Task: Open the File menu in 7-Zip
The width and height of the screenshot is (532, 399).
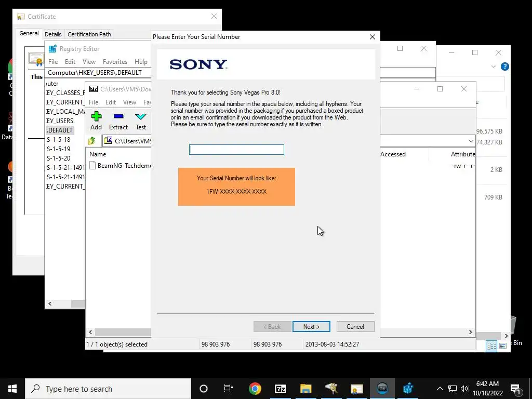Action: 94,102
